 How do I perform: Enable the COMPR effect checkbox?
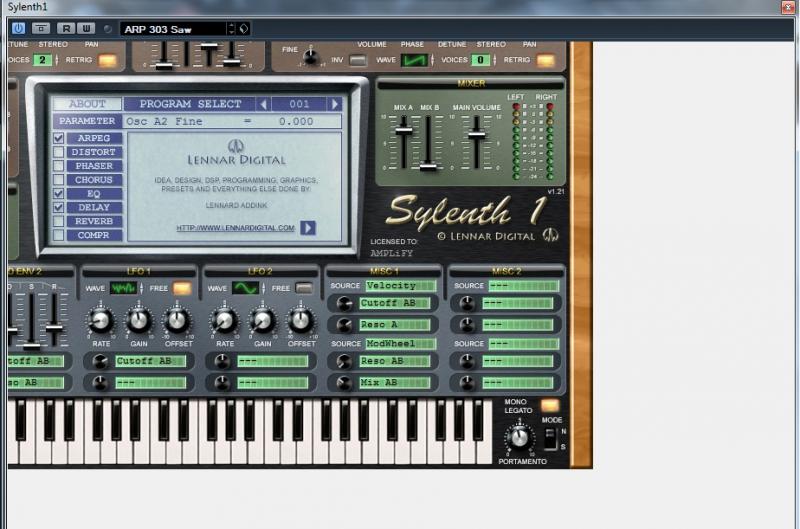[x=59, y=235]
